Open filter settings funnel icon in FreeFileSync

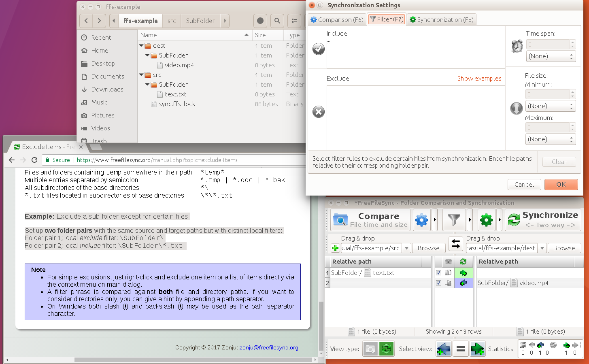454,220
